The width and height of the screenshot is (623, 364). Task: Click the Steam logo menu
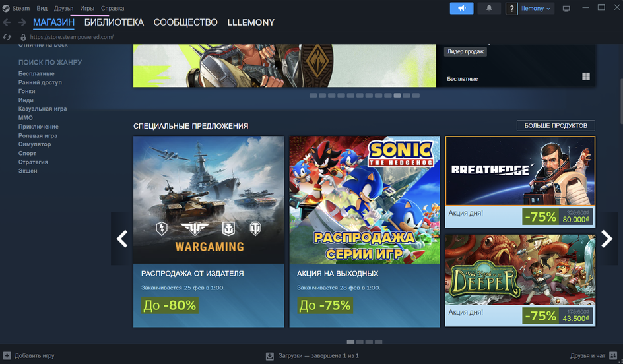coord(5,8)
